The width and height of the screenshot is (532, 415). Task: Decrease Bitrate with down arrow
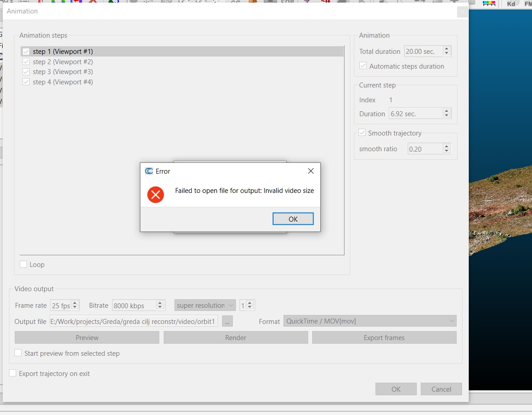160,308
